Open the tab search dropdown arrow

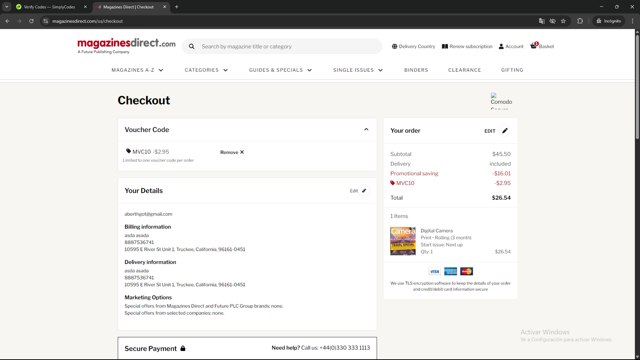click(7, 7)
